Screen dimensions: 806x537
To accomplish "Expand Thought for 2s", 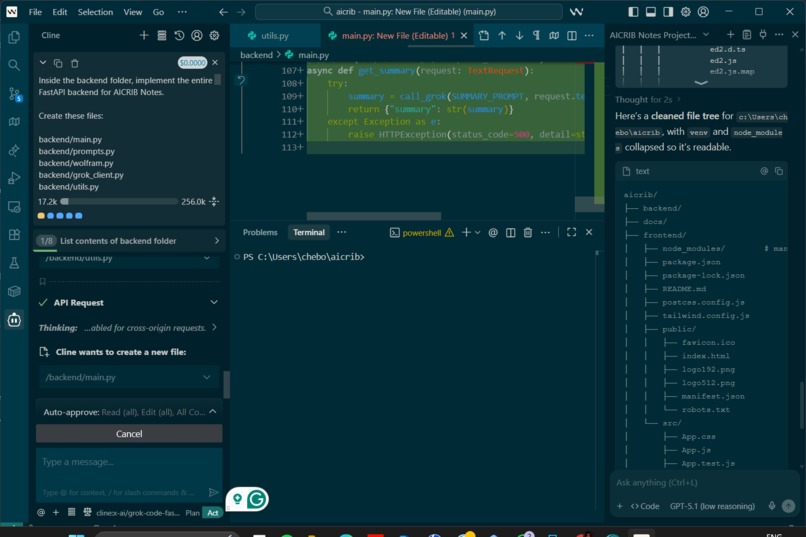I will tap(648, 100).
